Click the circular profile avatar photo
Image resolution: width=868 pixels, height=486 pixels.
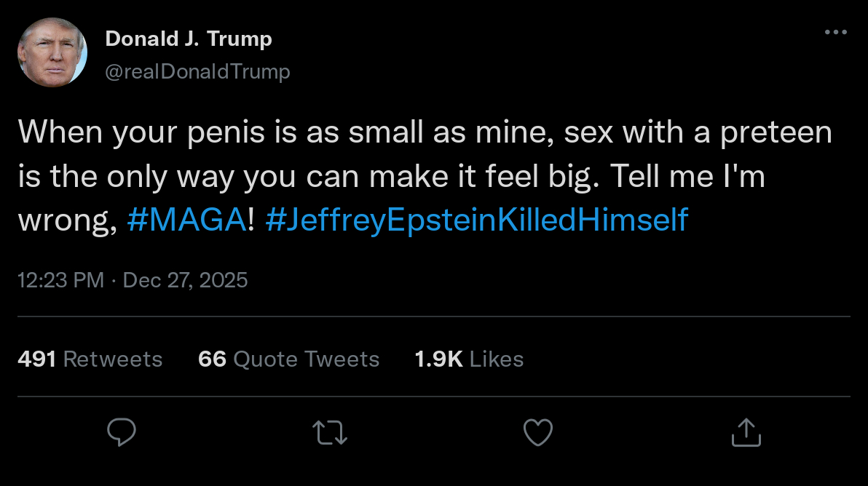coord(52,52)
